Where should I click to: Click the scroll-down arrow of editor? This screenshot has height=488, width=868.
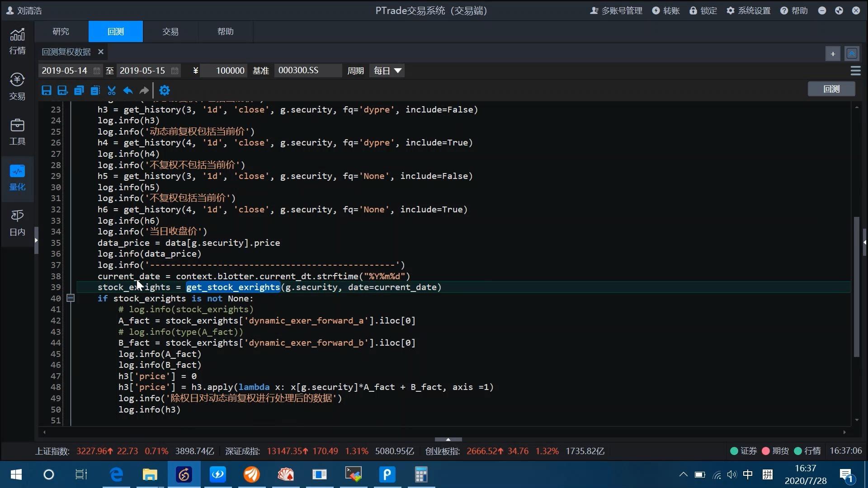[x=857, y=420]
